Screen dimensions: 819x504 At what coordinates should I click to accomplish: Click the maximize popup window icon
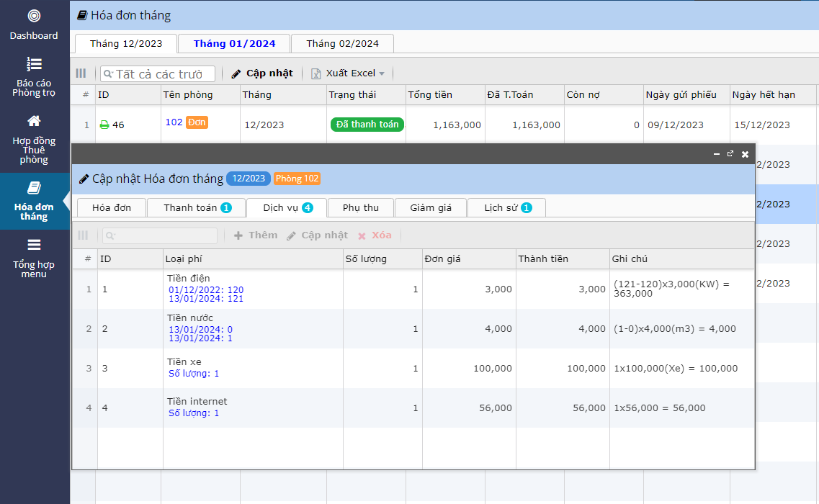point(730,154)
